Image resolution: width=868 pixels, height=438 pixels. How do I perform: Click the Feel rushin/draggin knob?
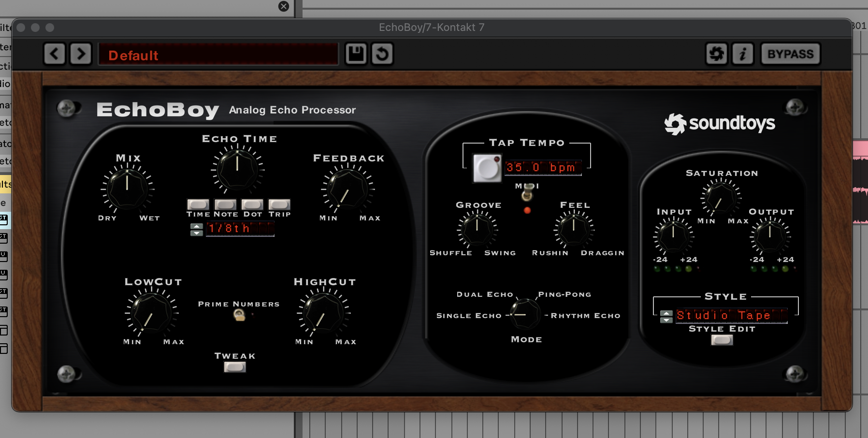(574, 229)
